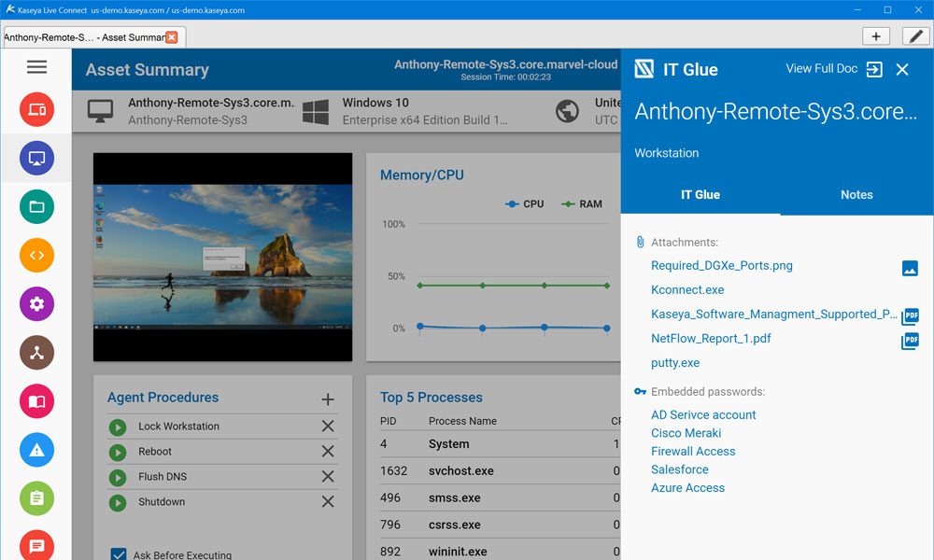Switch to the Notes tab

pos(856,195)
